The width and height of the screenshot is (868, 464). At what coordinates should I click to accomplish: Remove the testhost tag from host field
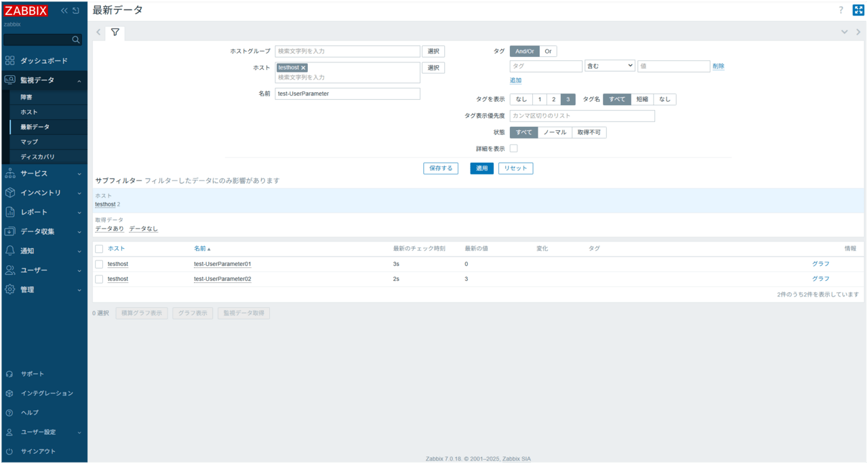303,68
